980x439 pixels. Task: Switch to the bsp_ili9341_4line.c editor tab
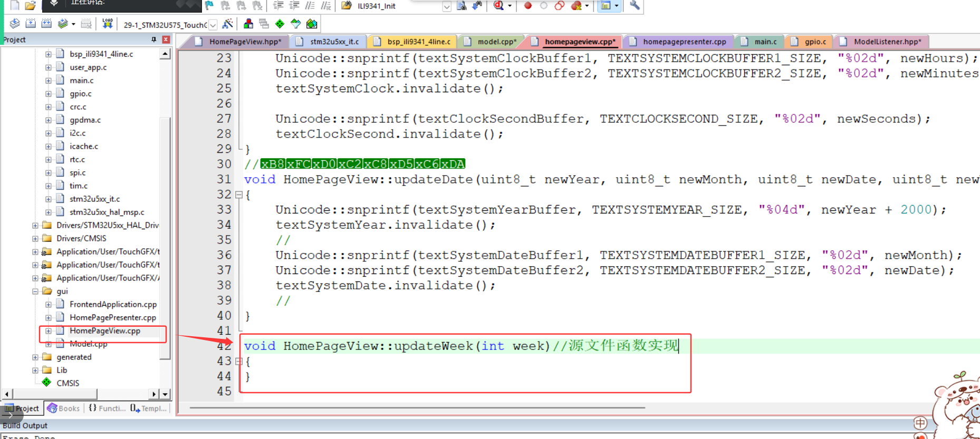[412, 42]
